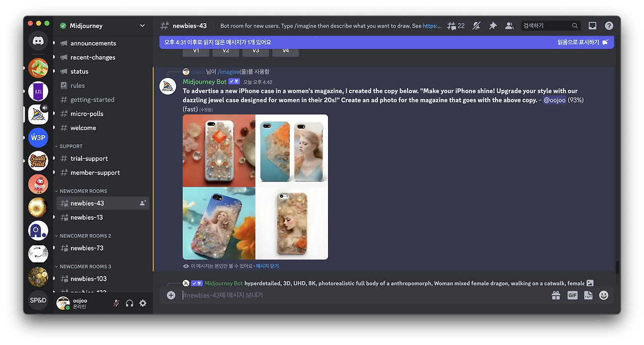Open the SP&D server icon

(38, 300)
